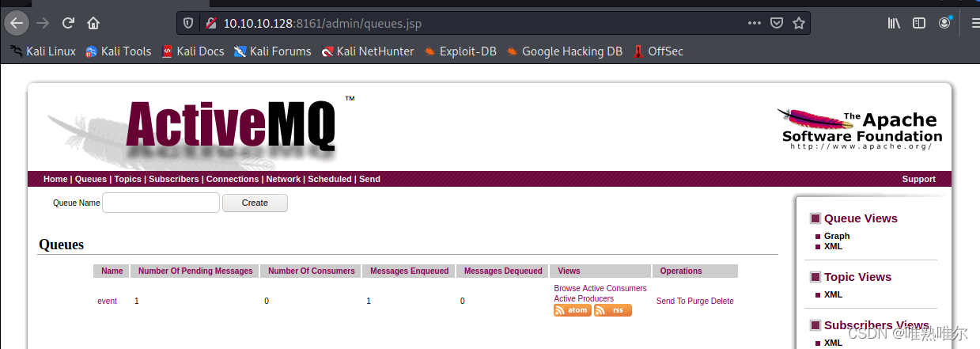Focus the Queue Name input field

161,203
